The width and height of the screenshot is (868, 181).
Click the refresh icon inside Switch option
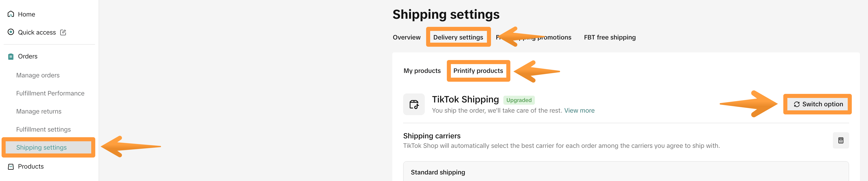click(x=797, y=104)
